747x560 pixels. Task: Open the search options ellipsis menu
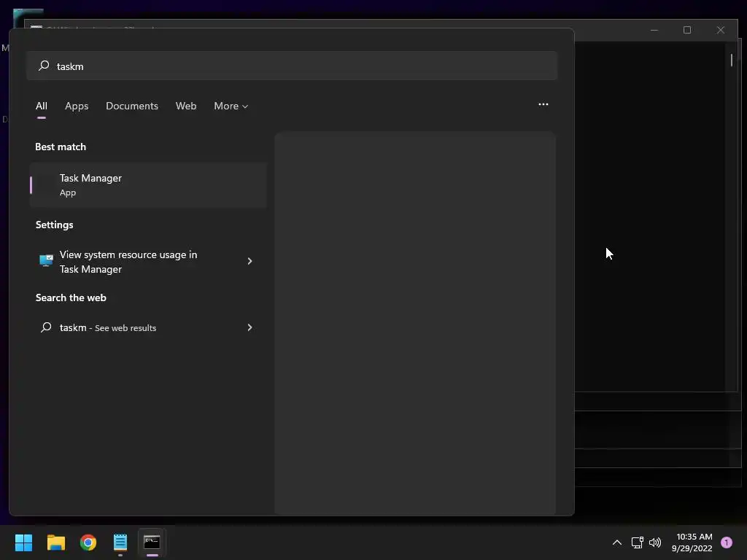point(543,104)
